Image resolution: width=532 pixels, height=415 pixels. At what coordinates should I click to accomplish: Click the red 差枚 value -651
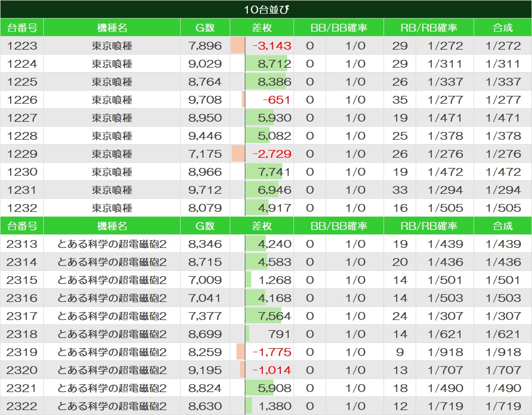[x=276, y=99]
